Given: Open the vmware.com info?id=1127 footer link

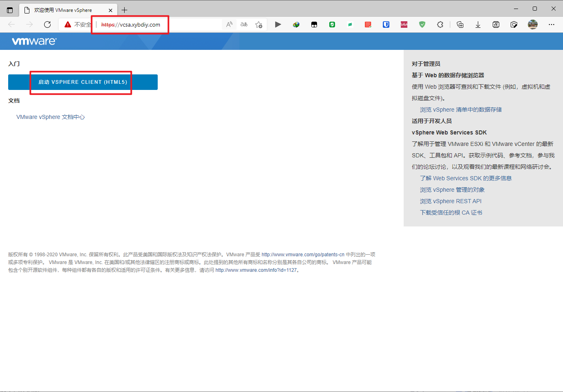Looking at the screenshot, I should (256, 270).
